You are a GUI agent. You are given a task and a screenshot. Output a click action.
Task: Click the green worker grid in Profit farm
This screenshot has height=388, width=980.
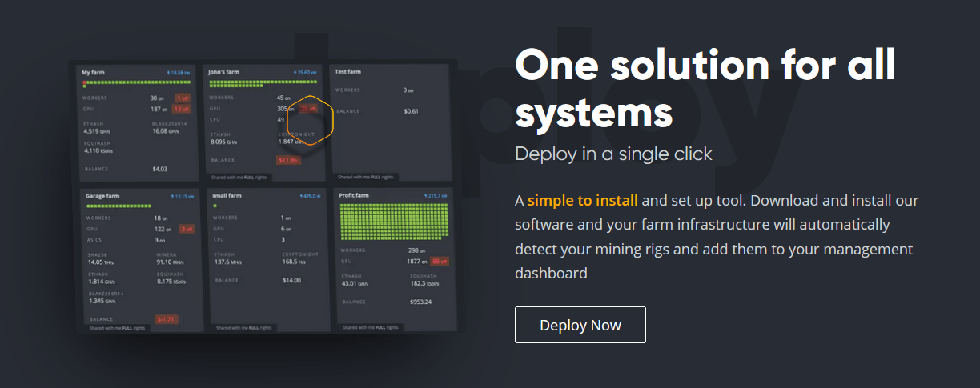395,222
